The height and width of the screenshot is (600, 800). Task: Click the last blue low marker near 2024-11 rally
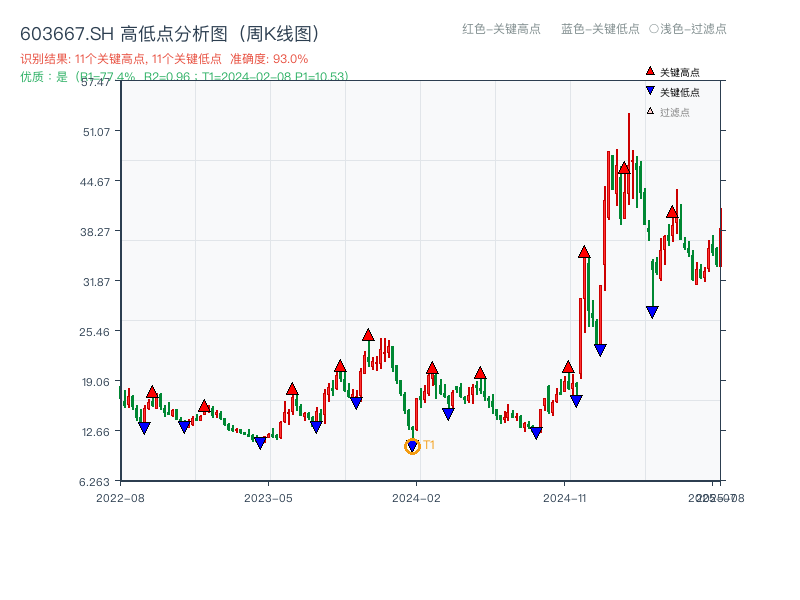pos(653,311)
